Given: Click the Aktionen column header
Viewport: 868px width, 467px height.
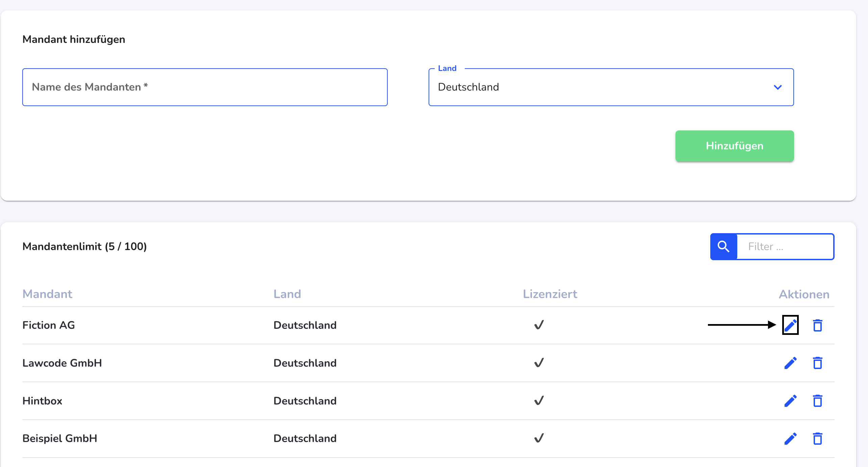Looking at the screenshot, I should point(804,294).
